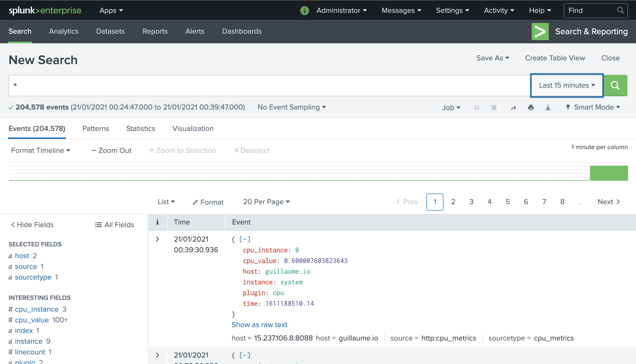Click the Search & Reporting app icon
This screenshot has width=636, height=364.
point(540,31)
